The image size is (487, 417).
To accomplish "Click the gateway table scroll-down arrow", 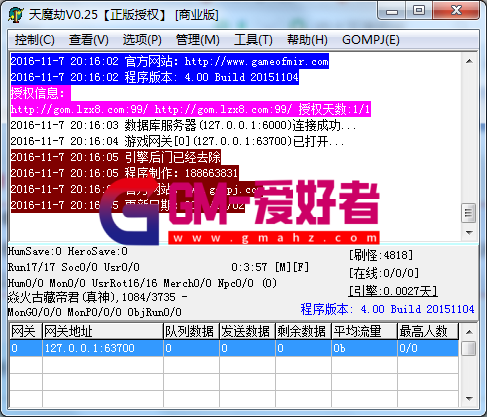I will 469,399.
